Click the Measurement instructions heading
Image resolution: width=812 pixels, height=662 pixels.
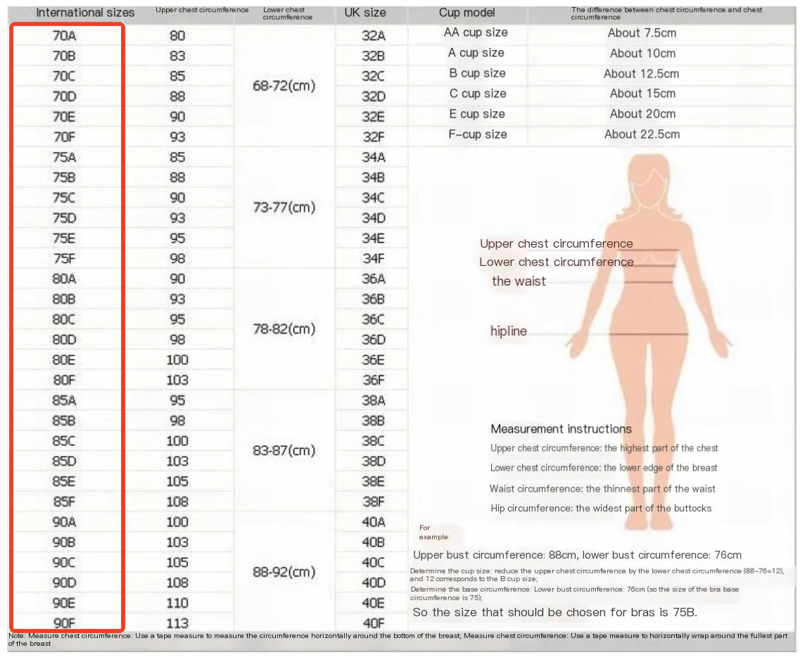tap(561, 429)
